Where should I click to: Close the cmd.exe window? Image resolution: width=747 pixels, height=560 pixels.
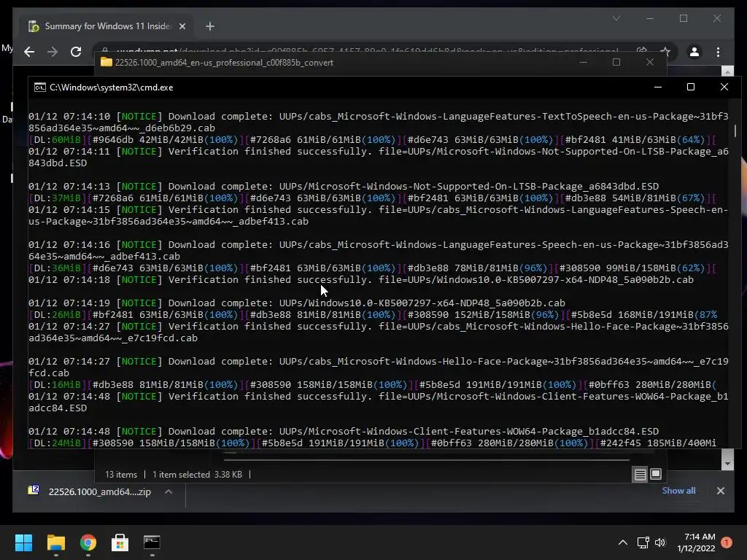click(x=724, y=87)
